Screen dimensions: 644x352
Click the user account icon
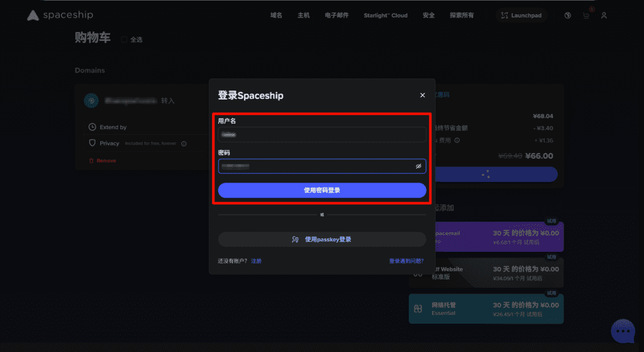pos(604,15)
